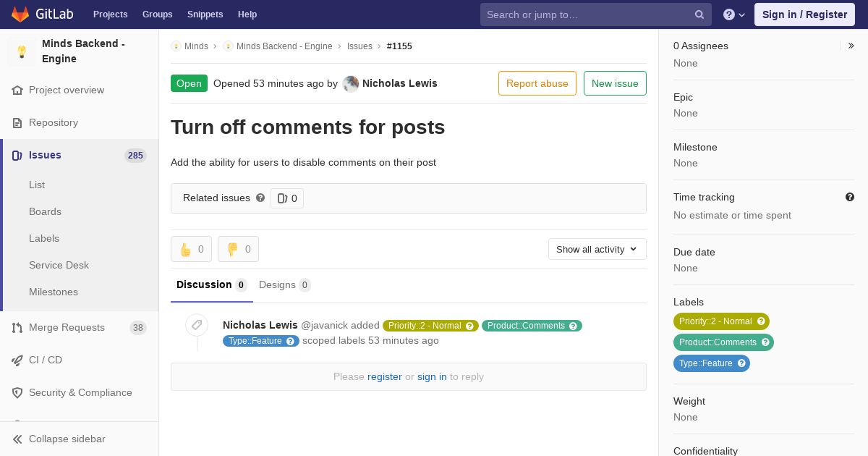The image size is (868, 456).
Task: Click Nicholas Lewis avatar image
Action: 351,84
